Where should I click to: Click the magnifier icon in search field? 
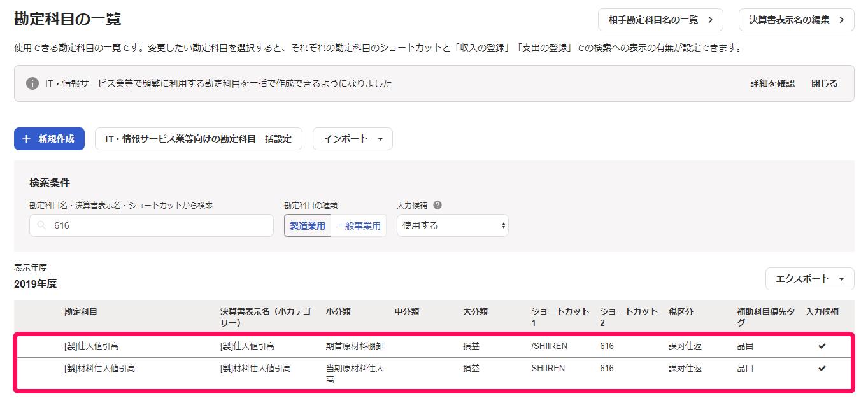click(42, 225)
